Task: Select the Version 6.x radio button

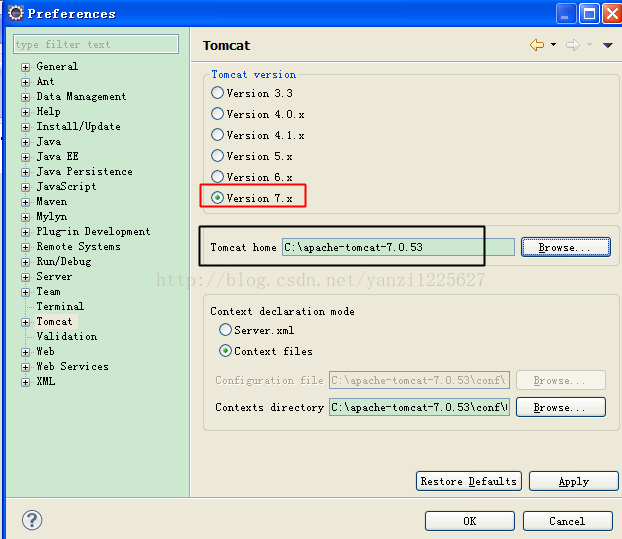Action: point(217,176)
